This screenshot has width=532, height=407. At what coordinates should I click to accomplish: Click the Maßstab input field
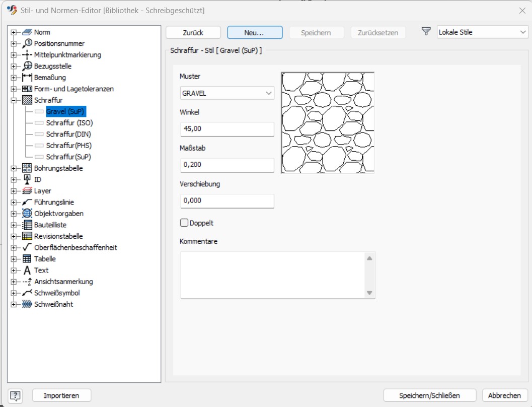point(227,165)
